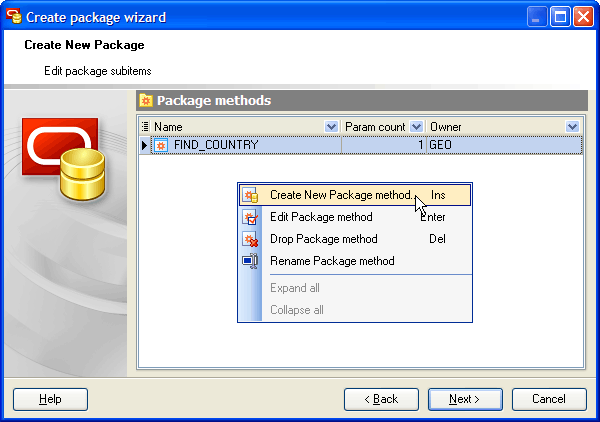The height and width of the screenshot is (422, 600).
Task: Click the Create New Package method icon
Action: (250, 195)
